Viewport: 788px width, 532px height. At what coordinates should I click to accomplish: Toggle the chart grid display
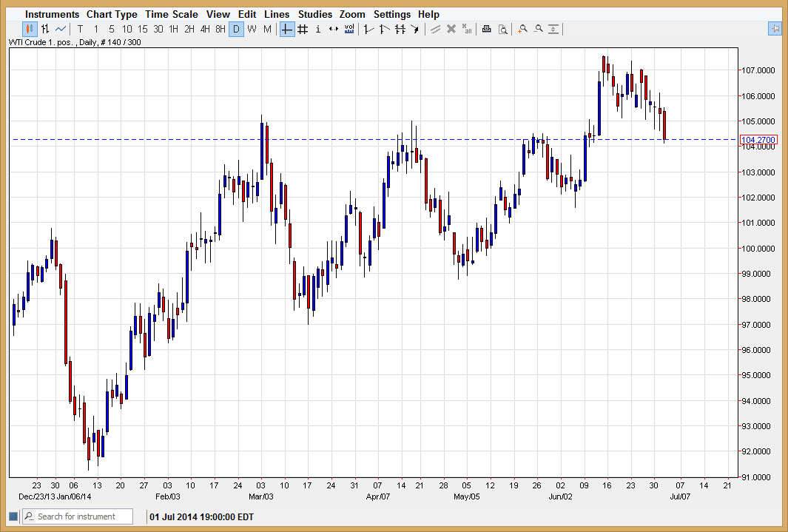coord(302,29)
